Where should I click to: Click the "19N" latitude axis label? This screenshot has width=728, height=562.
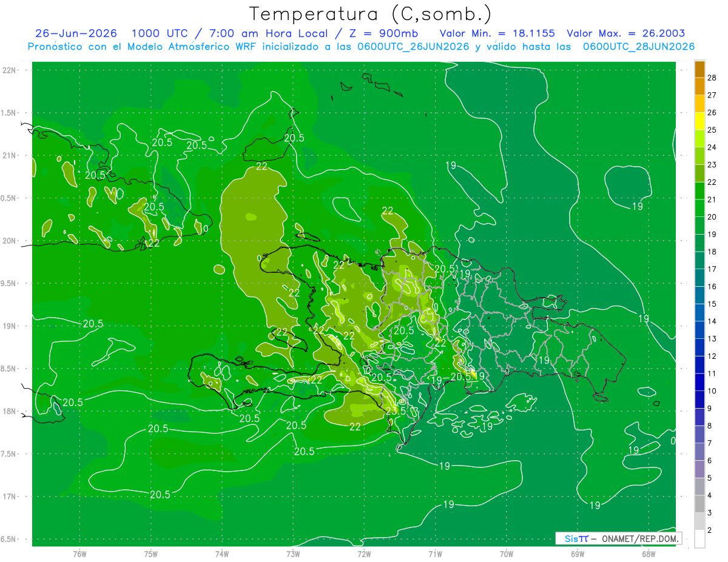(x=8, y=326)
